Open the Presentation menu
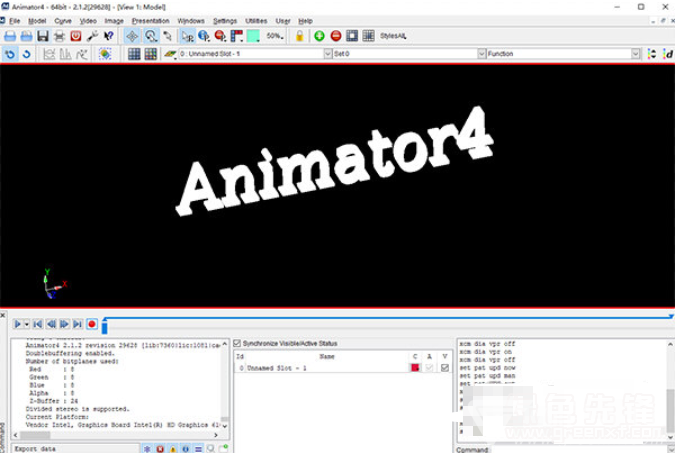Viewport: 675px width, 453px height. (x=150, y=21)
